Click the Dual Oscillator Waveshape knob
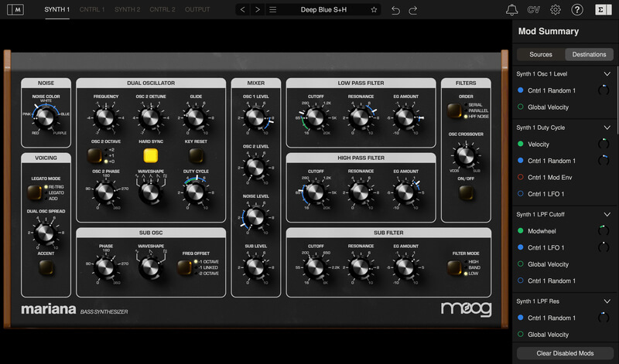The image size is (619, 364). click(150, 192)
